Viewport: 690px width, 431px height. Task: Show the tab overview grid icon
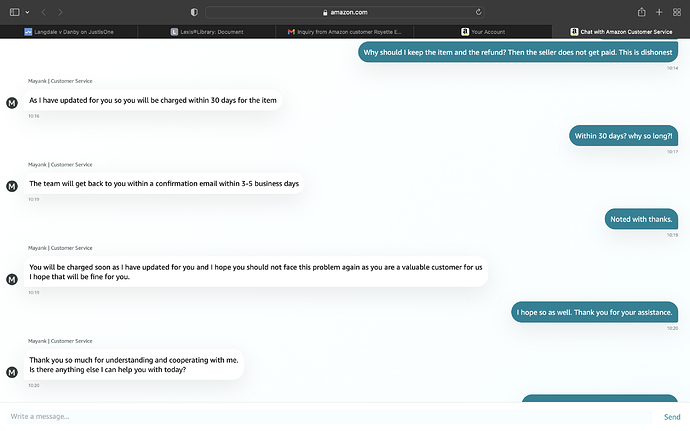678,12
